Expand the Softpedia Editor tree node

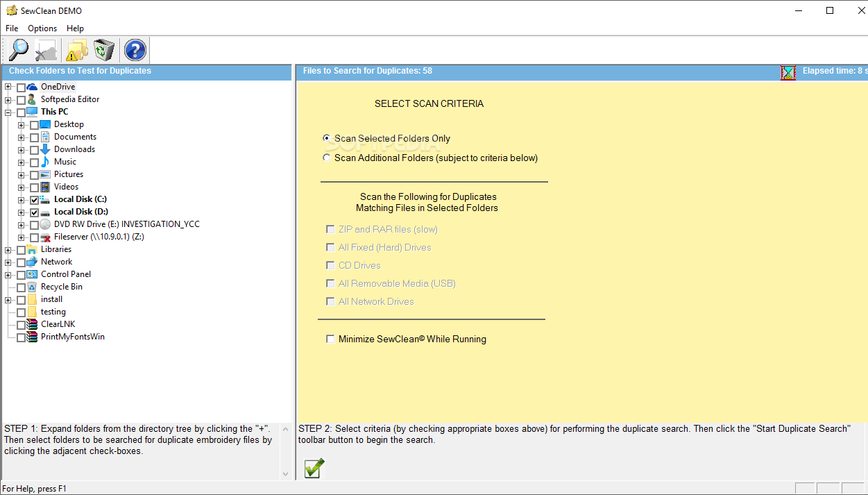tap(8, 99)
